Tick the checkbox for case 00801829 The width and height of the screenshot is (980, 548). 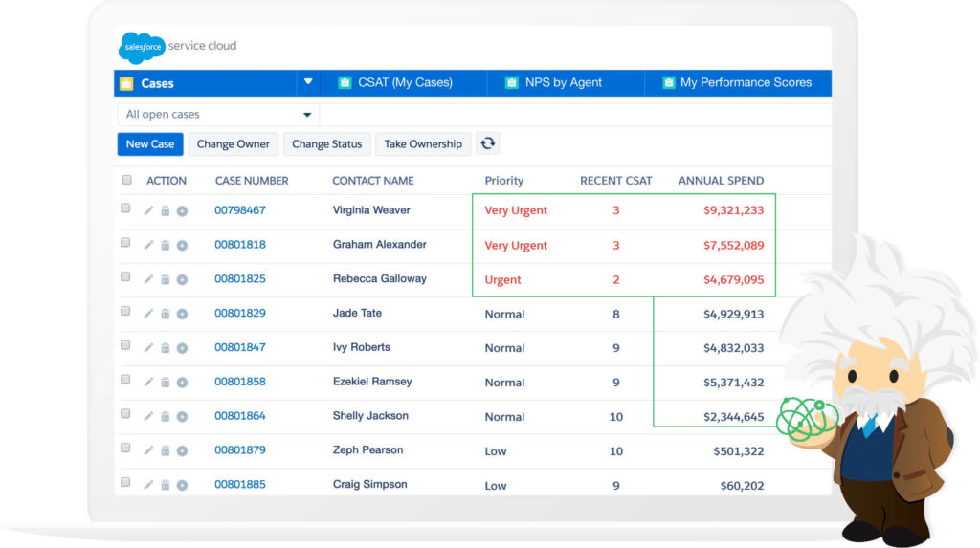[125, 311]
